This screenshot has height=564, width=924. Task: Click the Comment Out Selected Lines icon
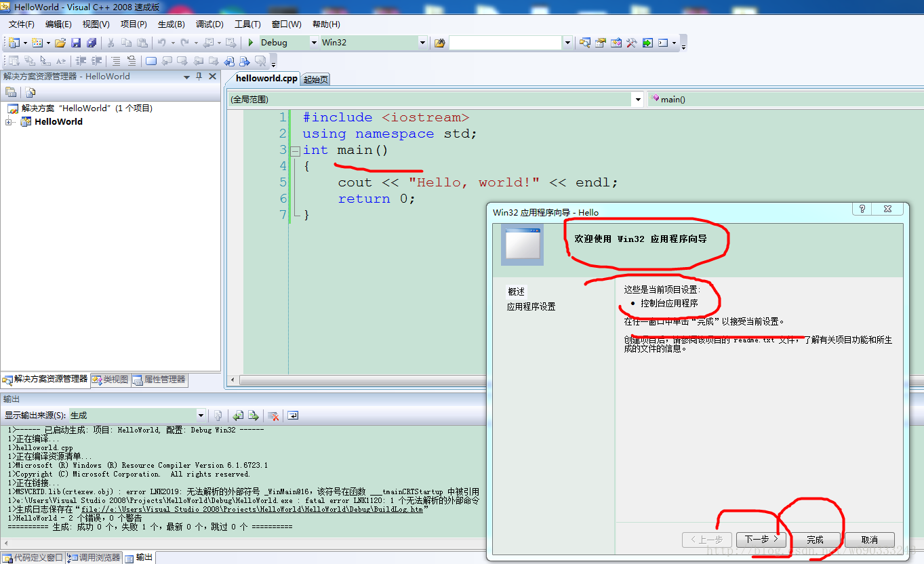117,61
